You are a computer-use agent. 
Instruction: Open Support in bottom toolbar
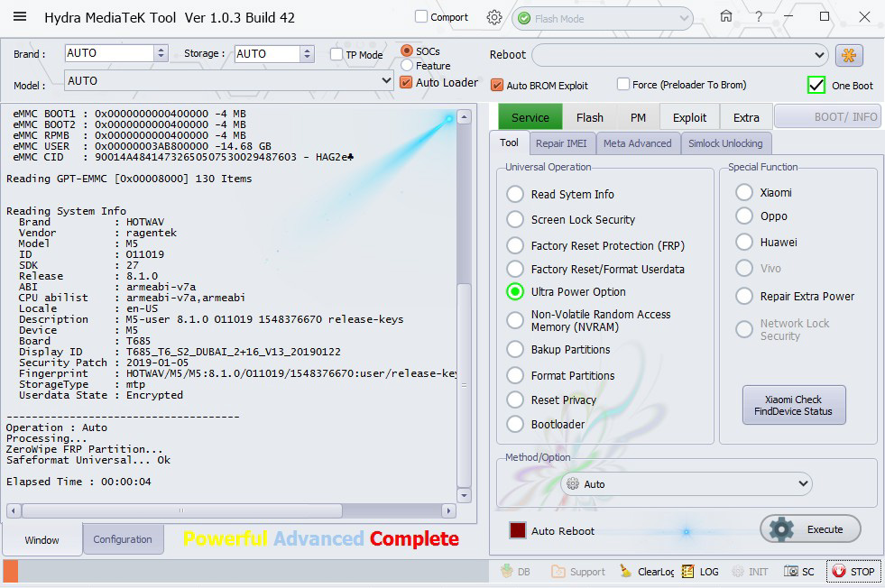[x=578, y=572]
